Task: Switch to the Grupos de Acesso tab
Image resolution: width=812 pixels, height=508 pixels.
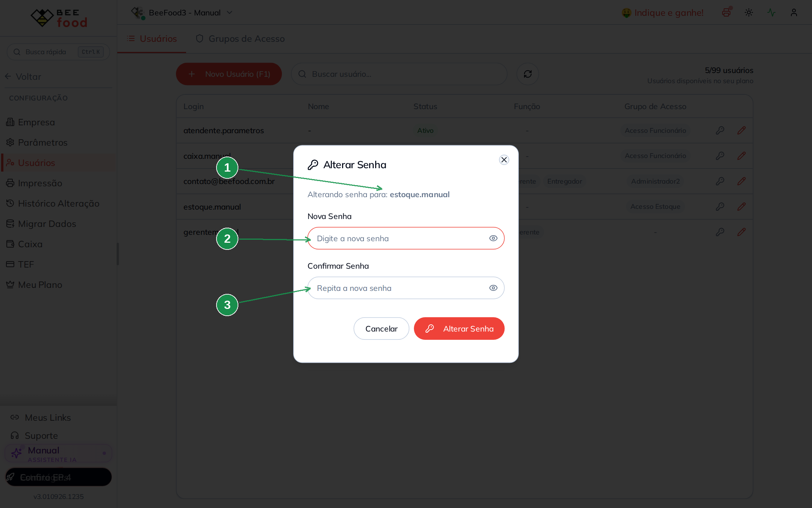Action: click(x=240, y=39)
